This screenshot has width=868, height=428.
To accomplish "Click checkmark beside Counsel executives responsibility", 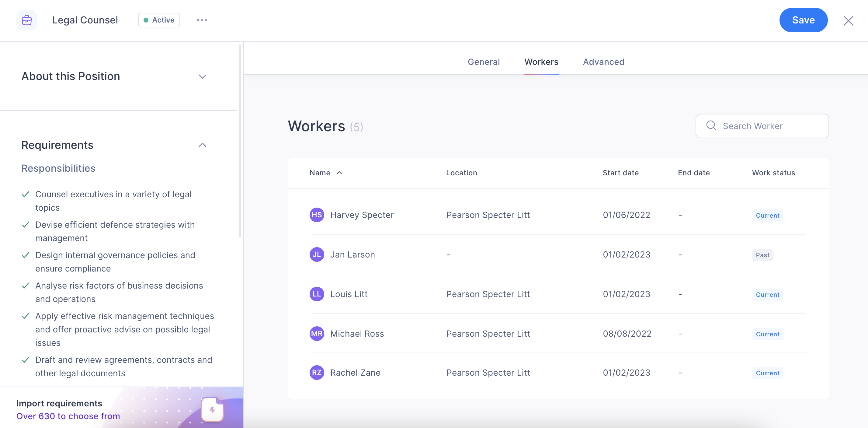I will [25, 194].
